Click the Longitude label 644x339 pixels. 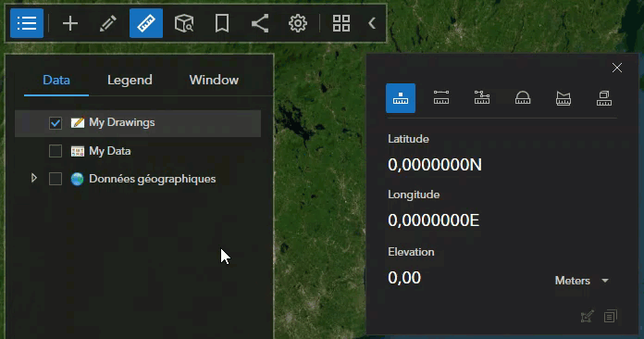coord(414,195)
